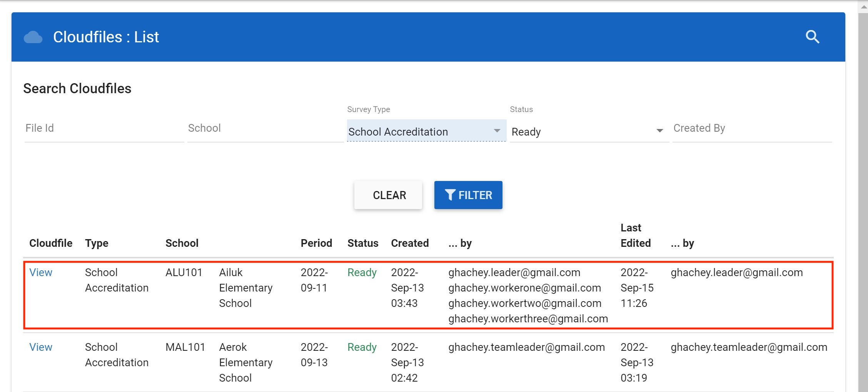Click into the School search field
The height and width of the screenshot is (392, 868).
(265, 129)
